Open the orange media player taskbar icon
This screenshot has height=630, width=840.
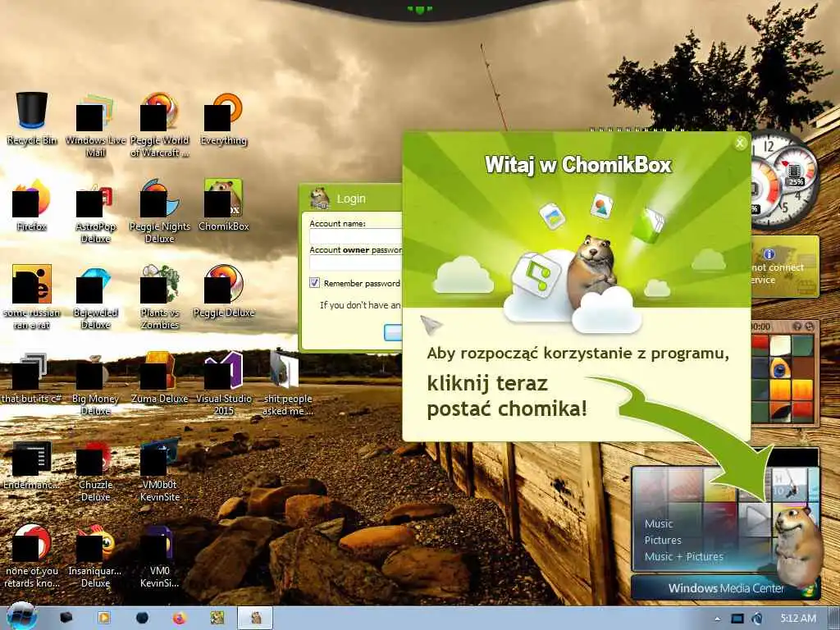point(103,619)
